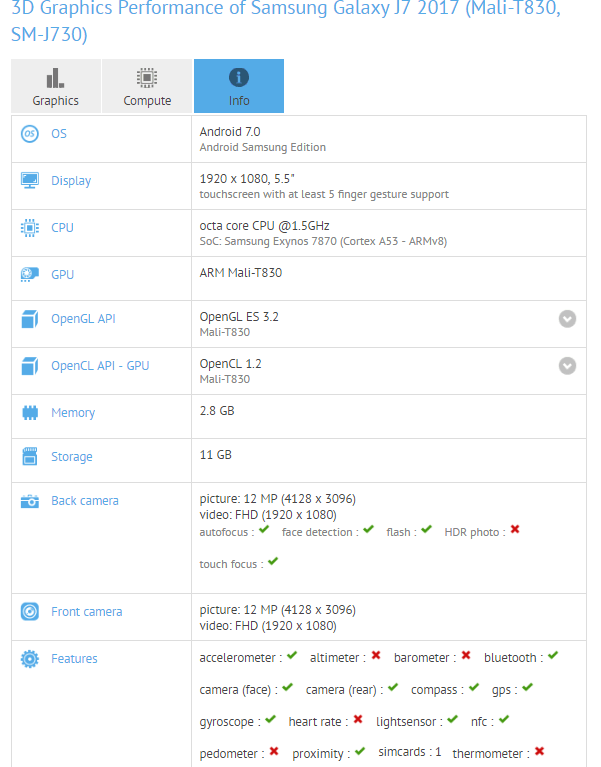The image size is (601, 767).
Task: Click 'octa core CPU @1.5GHz' text
Action: coord(265,226)
